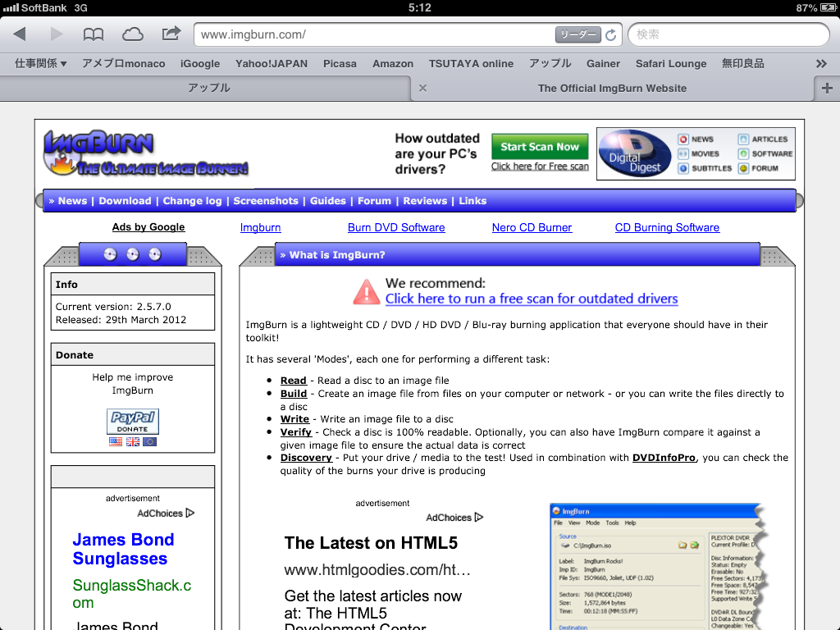840x630 pixels.
Task: Open the アップル bookmark in bookmarks bar
Action: pyautogui.click(x=550, y=63)
